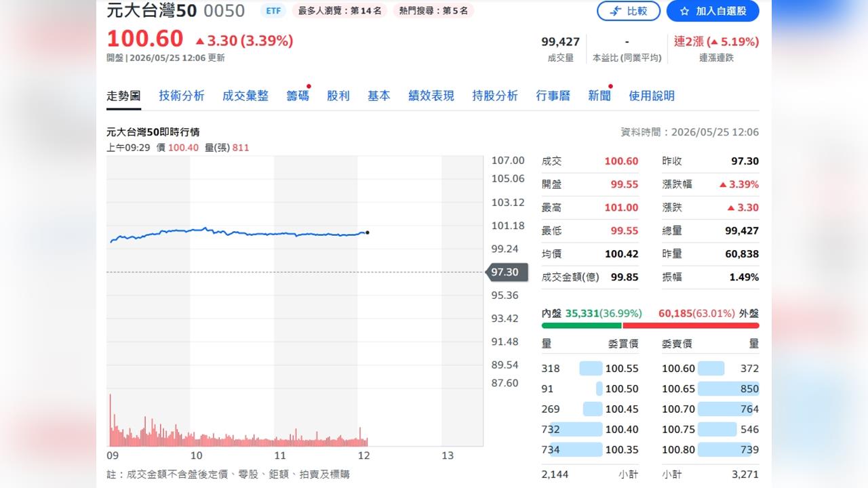
Task: Click the 比較 compare button
Action: coord(628,11)
